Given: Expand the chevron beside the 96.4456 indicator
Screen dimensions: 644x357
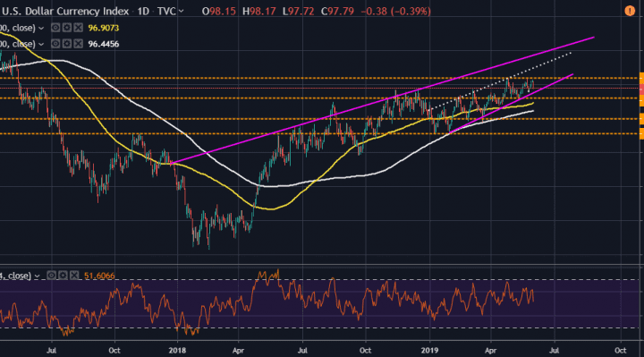Looking at the screenshot, I should pos(41,45).
